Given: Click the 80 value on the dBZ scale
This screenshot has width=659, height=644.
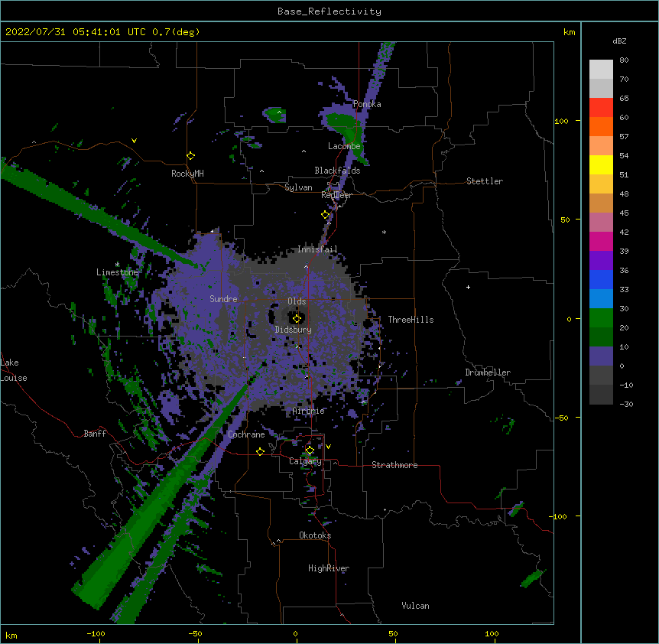Looking at the screenshot, I should pos(624,60).
